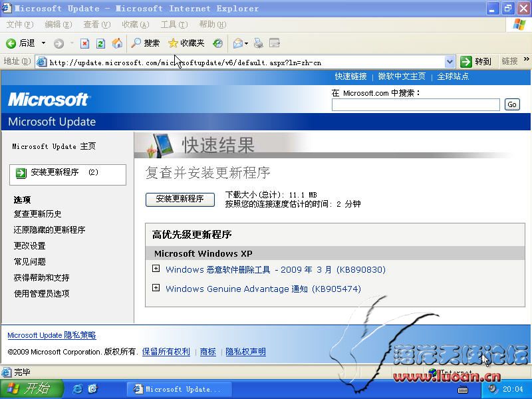
Task: Open the 收藏夹 favorites star button
Action: [x=186, y=43]
